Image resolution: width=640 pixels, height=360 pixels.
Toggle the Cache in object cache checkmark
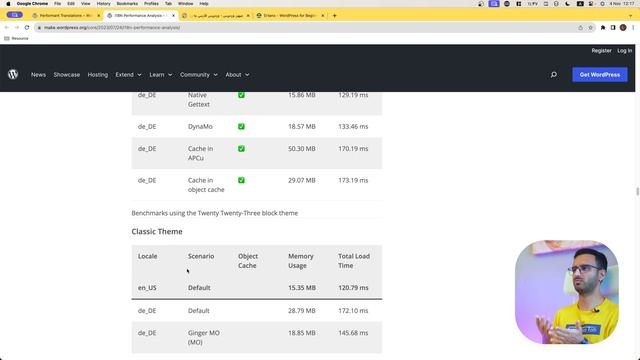tap(241, 180)
